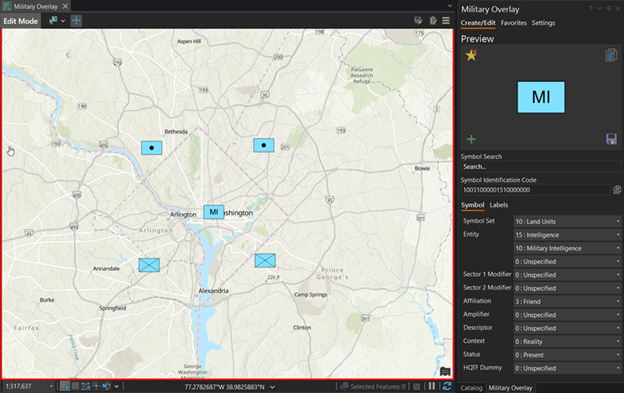Open the Context dropdown showing Reality
This screenshot has height=393, width=624.
pos(568,342)
